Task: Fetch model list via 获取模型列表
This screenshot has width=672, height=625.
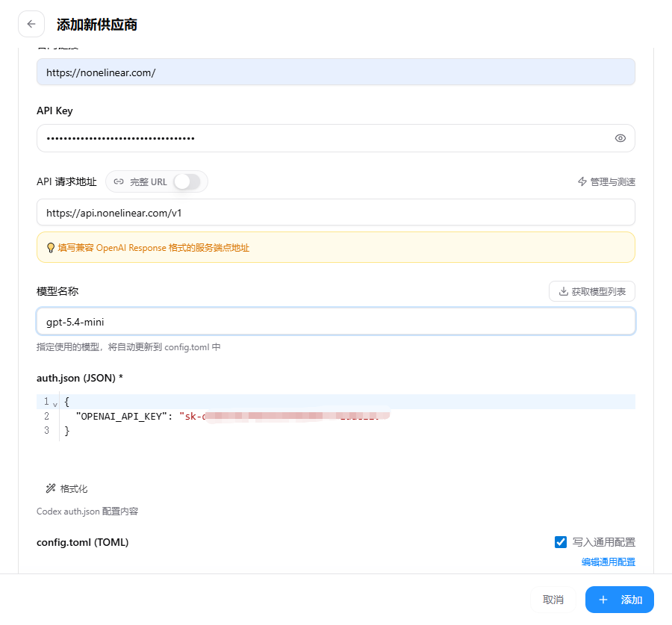Action: click(x=592, y=291)
